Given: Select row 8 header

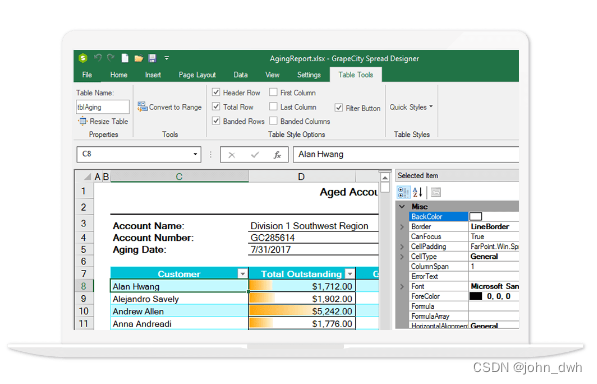Looking at the screenshot, I should 84,286.
